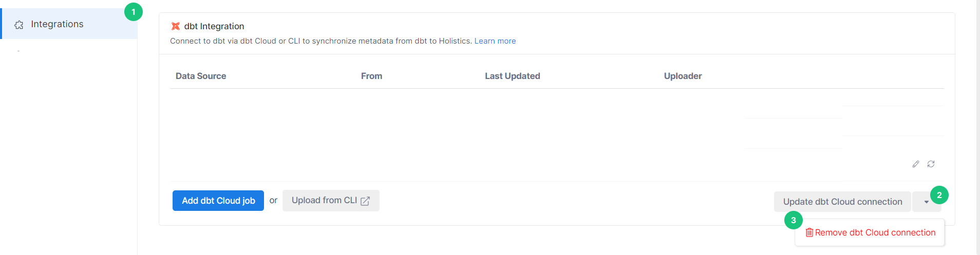Select Remove dbt Cloud connection menu entry
This screenshot has height=255, width=980.
pos(870,232)
